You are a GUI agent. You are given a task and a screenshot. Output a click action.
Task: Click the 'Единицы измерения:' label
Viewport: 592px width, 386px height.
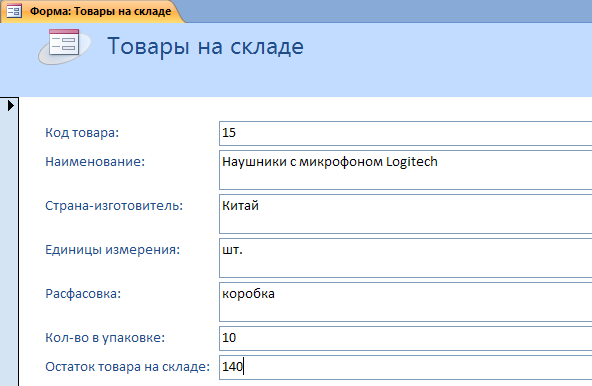point(113,250)
